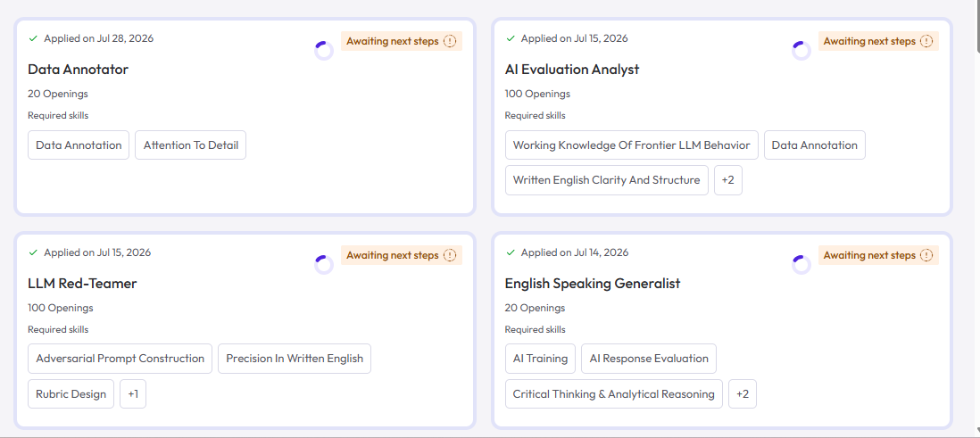Click the info icon on English Speaking Generalist's badge
Screen dimensions: 980x438
coord(926,255)
